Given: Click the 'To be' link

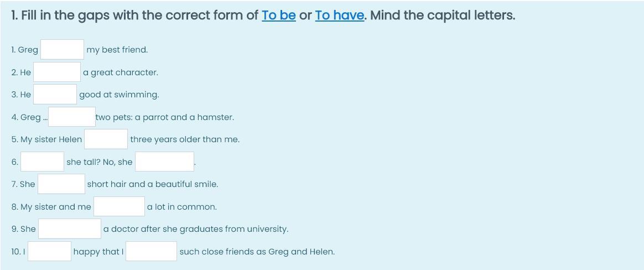Looking at the screenshot, I should [278, 15].
